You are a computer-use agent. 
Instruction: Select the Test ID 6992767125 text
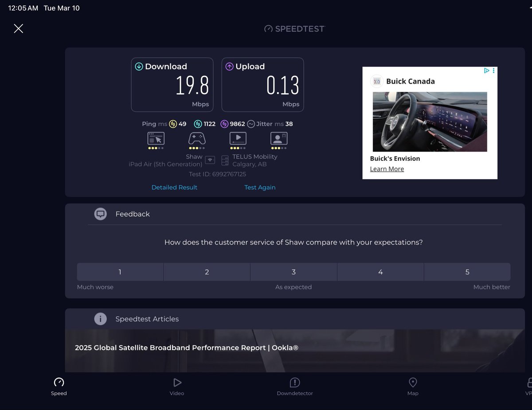217,175
